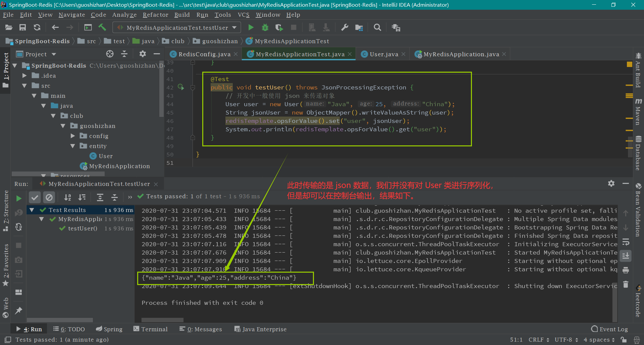Open Run panel settings gear icon
The height and width of the screenshot is (345, 644).
pyautogui.click(x=611, y=184)
